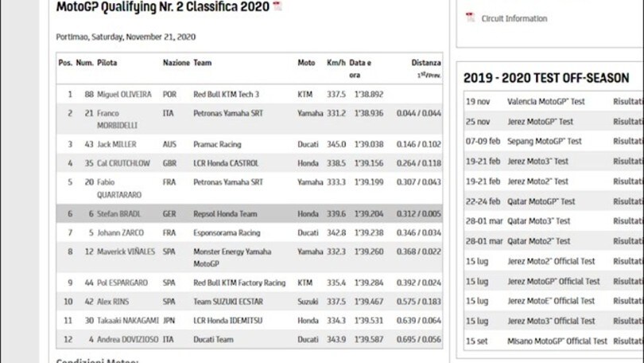The width and height of the screenshot is (644, 363).
Task: Click team Red Bull KTM Tech 3
Action: coord(227,94)
